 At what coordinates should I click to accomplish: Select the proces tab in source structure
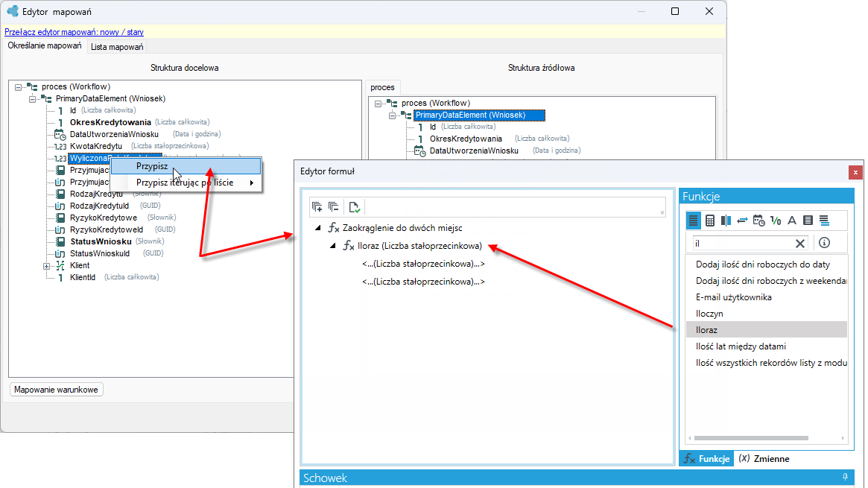coord(382,87)
